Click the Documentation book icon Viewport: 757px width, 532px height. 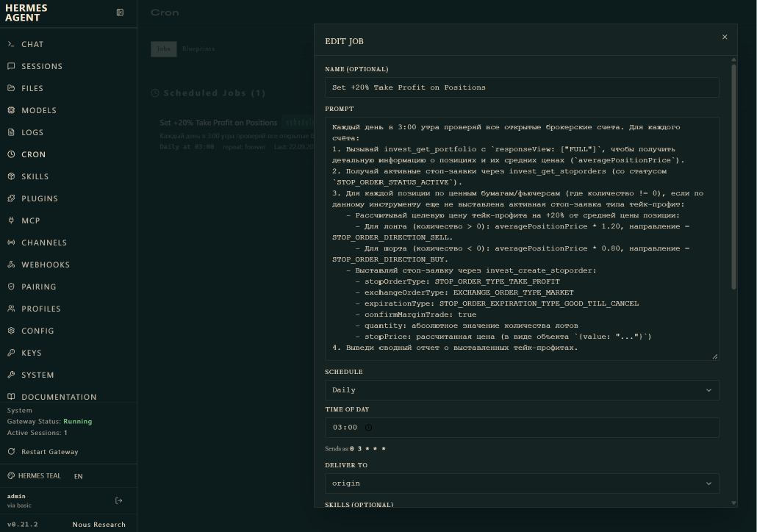pyautogui.click(x=11, y=397)
